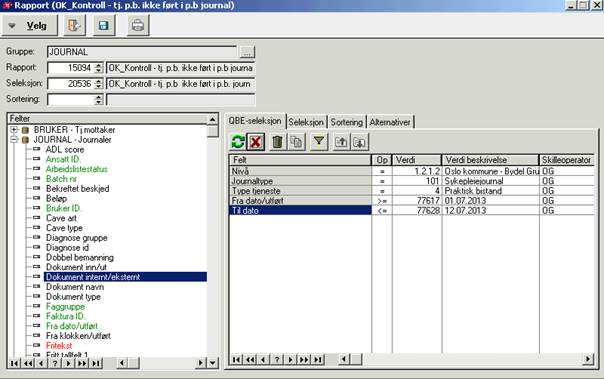Image resolution: width=604 pixels, height=379 pixels.
Task: Select the Fritekst field in tree
Action: click(x=59, y=345)
